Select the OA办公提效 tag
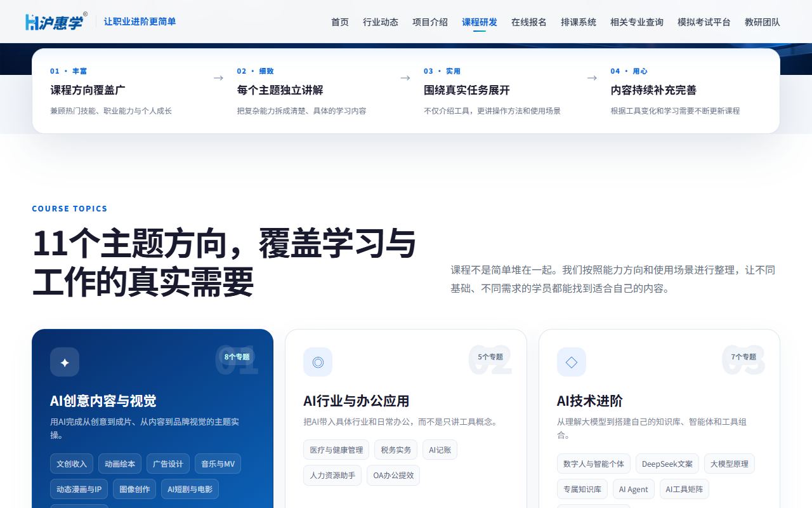This screenshot has height=508, width=812. pyautogui.click(x=393, y=475)
